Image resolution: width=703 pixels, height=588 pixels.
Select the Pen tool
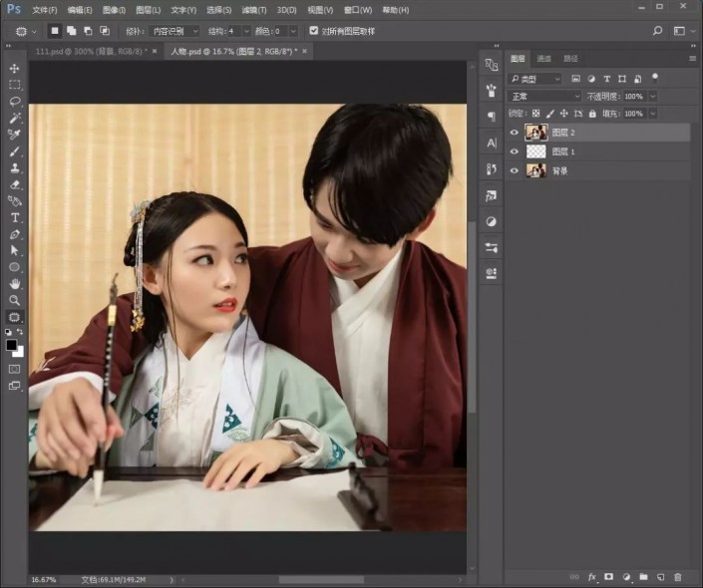point(14,234)
